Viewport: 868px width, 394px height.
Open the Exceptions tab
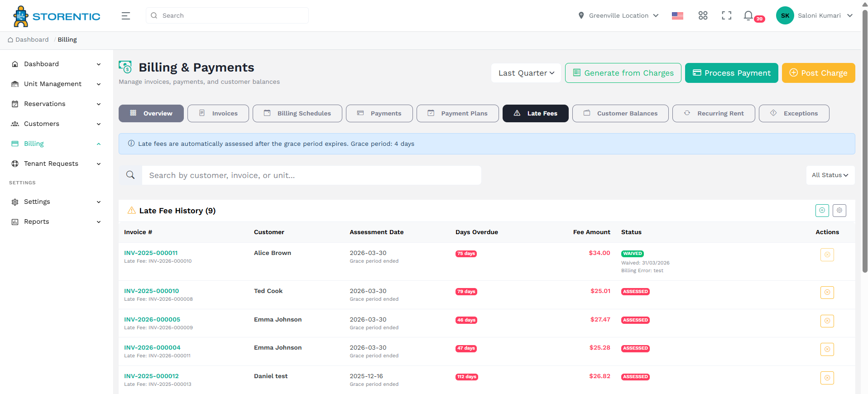coord(794,113)
